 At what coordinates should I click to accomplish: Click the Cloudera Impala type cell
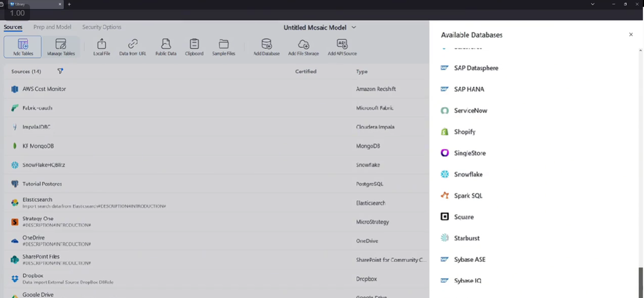[375, 127]
